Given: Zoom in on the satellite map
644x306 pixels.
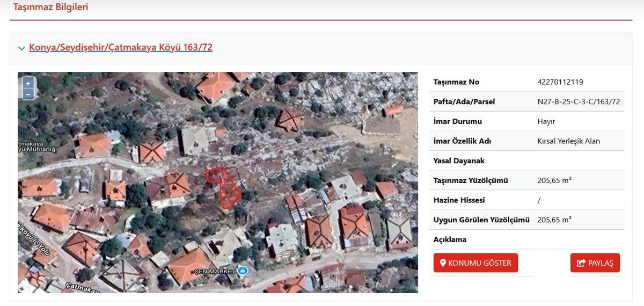Looking at the screenshot, I should click(x=28, y=83).
